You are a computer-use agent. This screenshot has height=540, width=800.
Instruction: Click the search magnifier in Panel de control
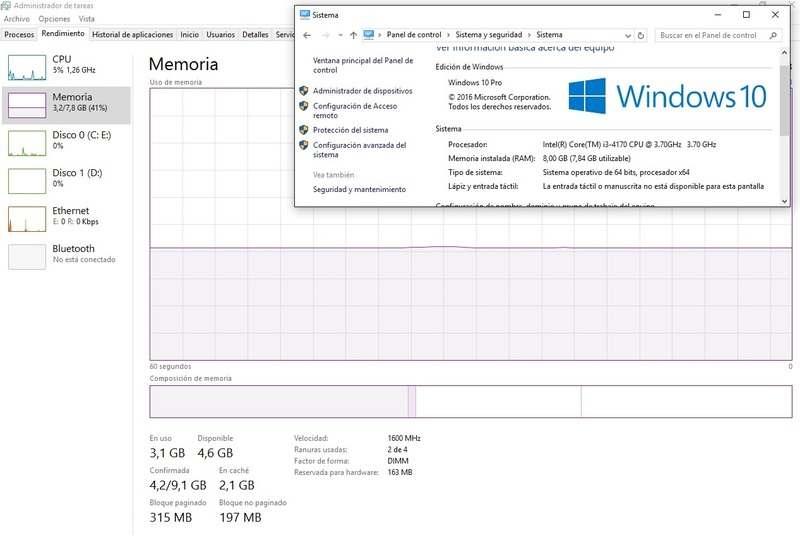770,35
